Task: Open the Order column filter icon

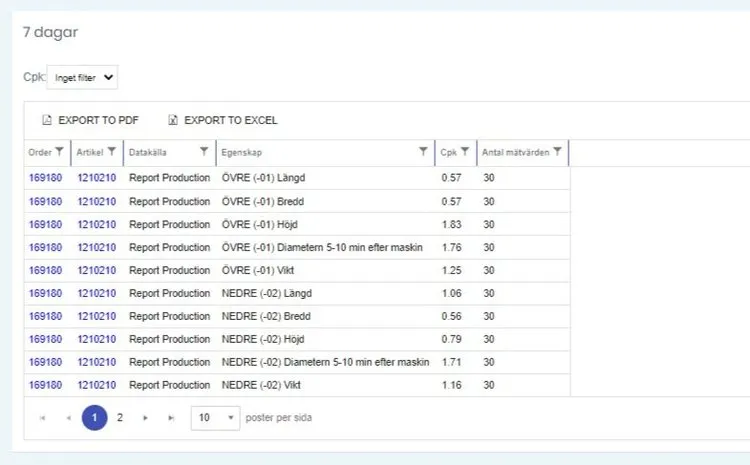Action: click(x=59, y=152)
